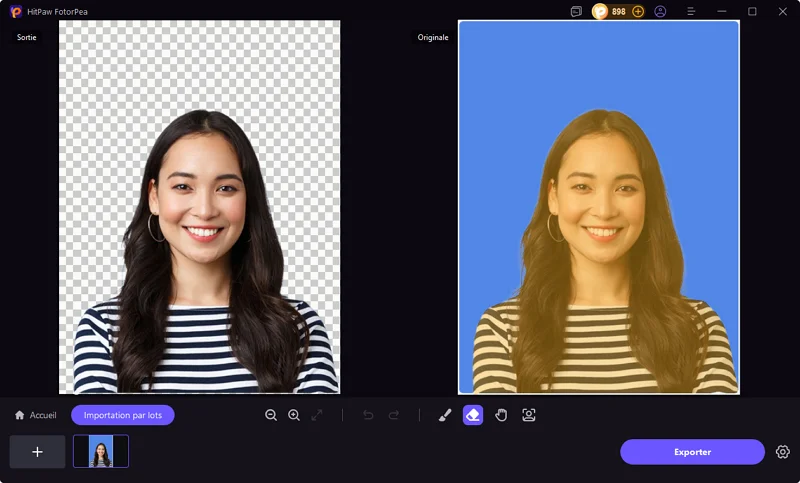This screenshot has width=800, height=483.
Task: Redo the last edit
Action: (393, 415)
